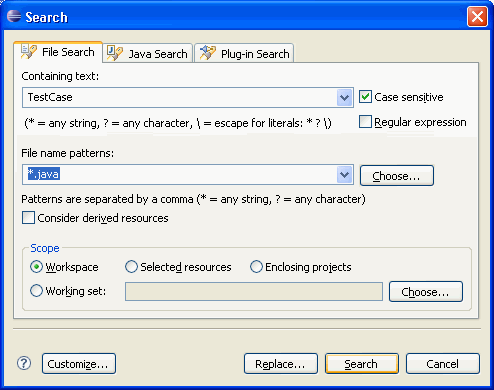Cancel the Search dialog

point(443,364)
